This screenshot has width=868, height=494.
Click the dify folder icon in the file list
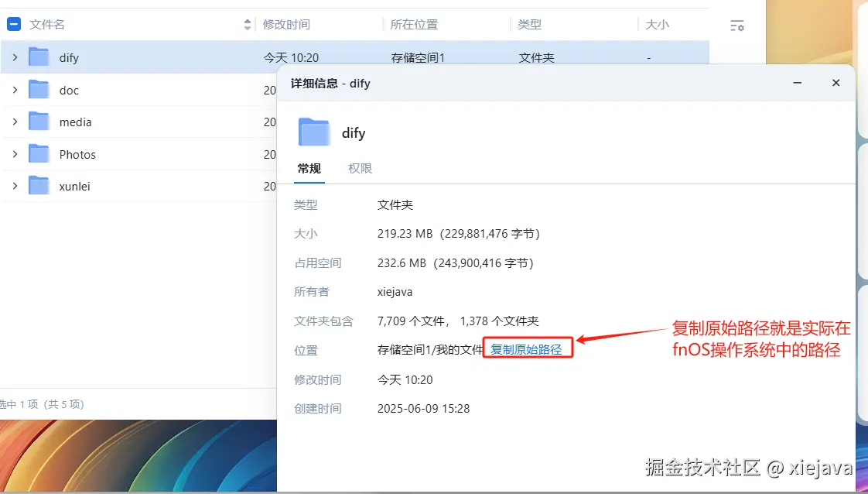tap(39, 57)
